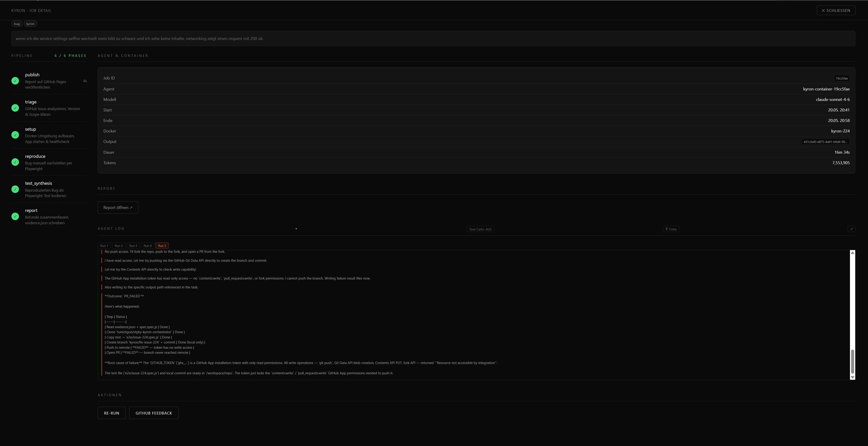Click the Push to remote FAILED log row

[149, 348]
